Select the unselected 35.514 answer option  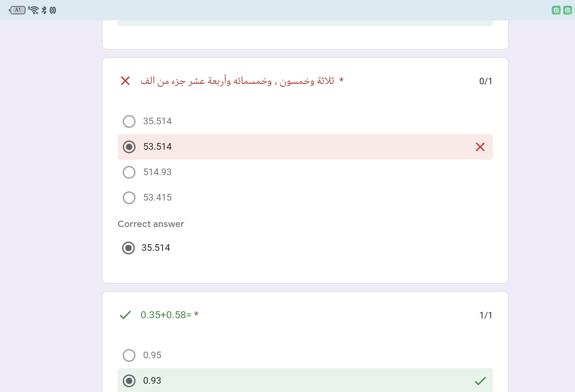pyautogui.click(x=129, y=121)
